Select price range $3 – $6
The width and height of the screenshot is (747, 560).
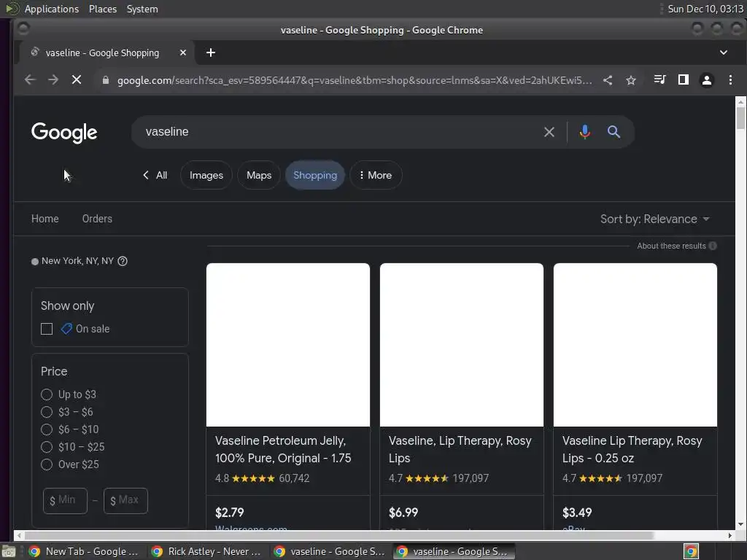pyautogui.click(x=47, y=412)
